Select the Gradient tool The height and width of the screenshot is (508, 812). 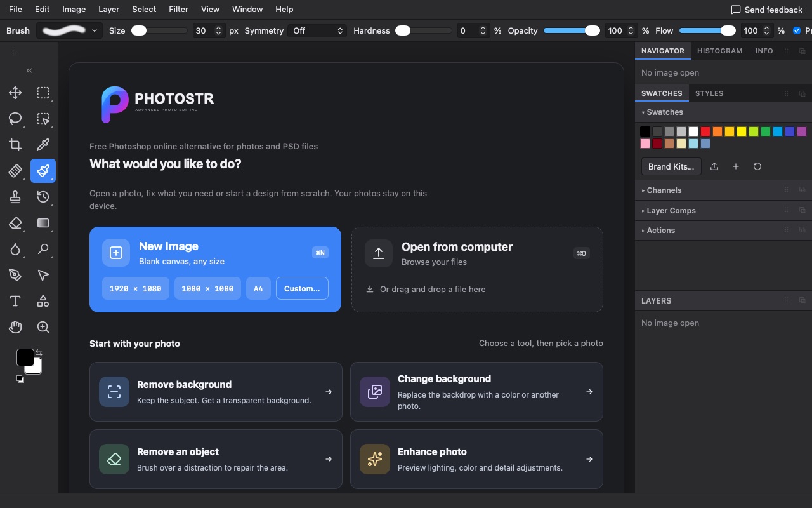point(43,223)
